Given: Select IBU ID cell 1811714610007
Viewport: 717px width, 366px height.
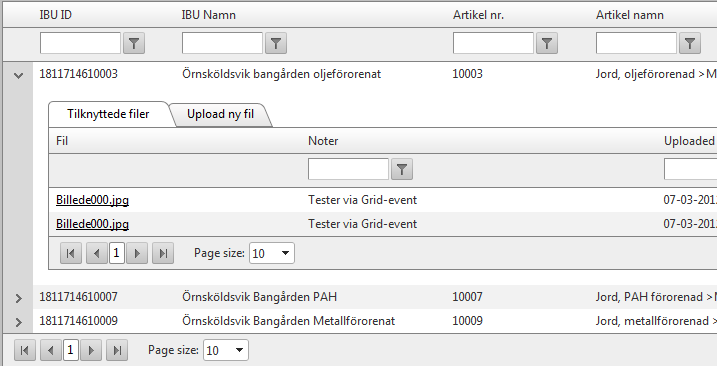Looking at the screenshot, I should tap(79, 297).
